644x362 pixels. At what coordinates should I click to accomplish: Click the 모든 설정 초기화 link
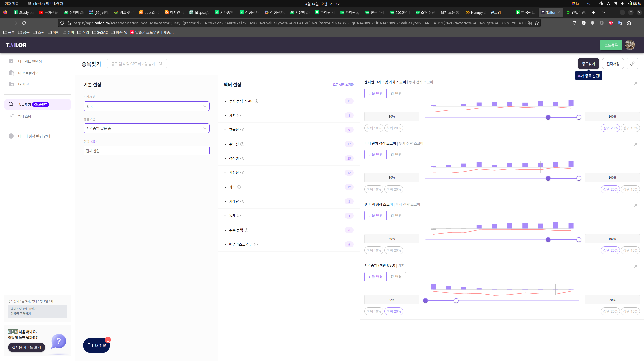pyautogui.click(x=343, y=85)
